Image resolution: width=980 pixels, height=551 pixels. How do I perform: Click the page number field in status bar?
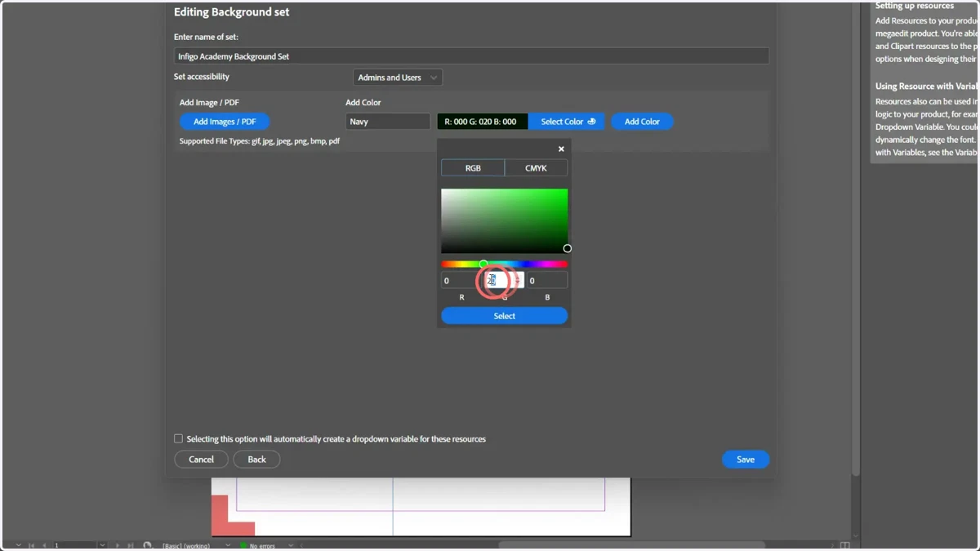75,545
